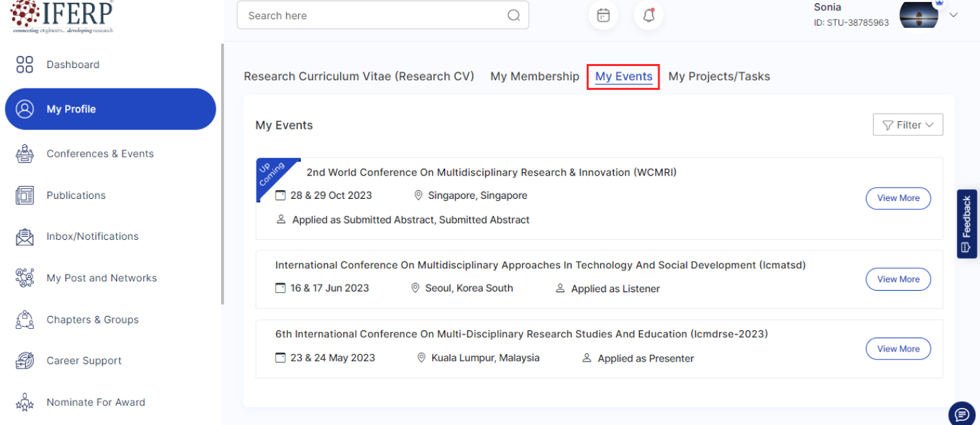
Task: Click the calendar icon in header
Action: pos(603,16)
